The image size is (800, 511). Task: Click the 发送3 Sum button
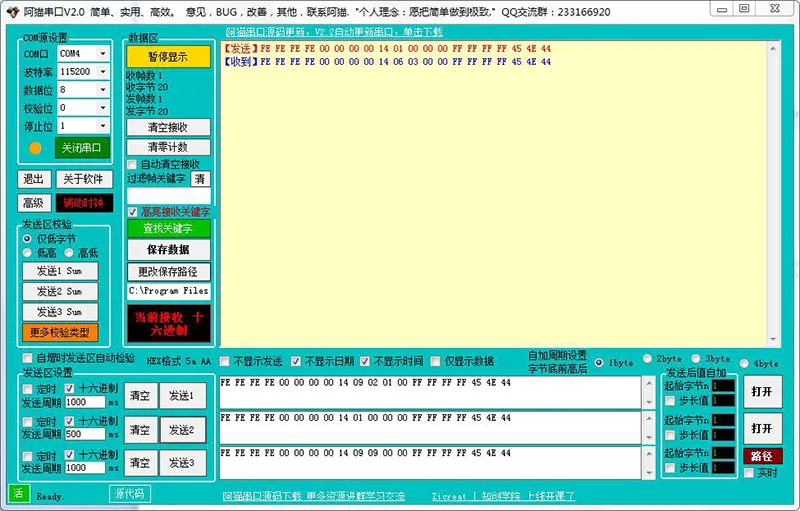(60, 312)
